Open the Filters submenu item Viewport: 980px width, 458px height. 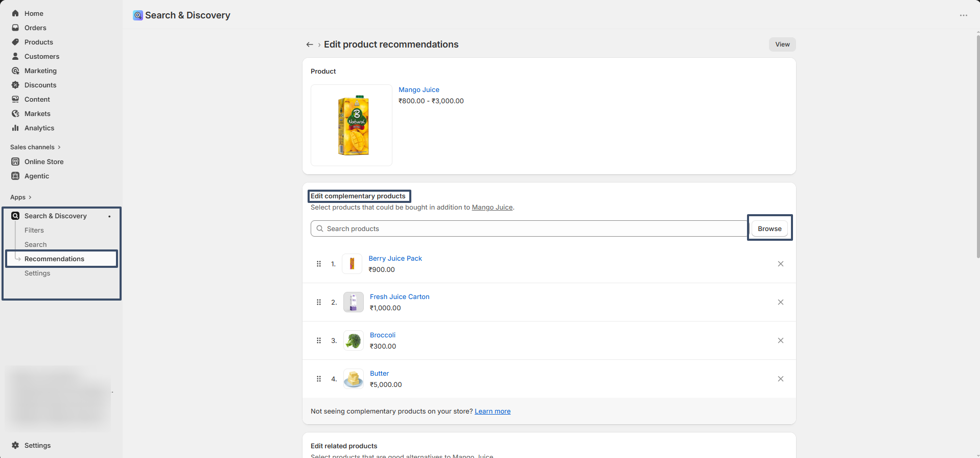point(34,230)
